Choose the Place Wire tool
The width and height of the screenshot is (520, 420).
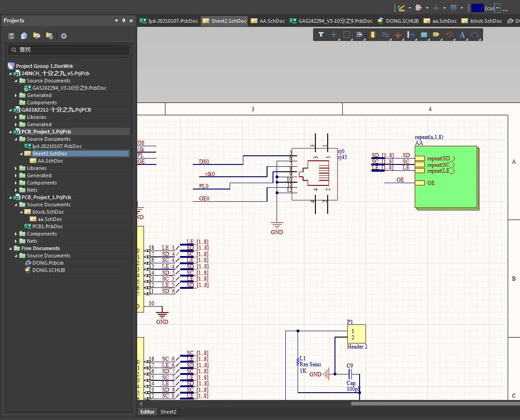pyautogui.click(x=385, y=35)
